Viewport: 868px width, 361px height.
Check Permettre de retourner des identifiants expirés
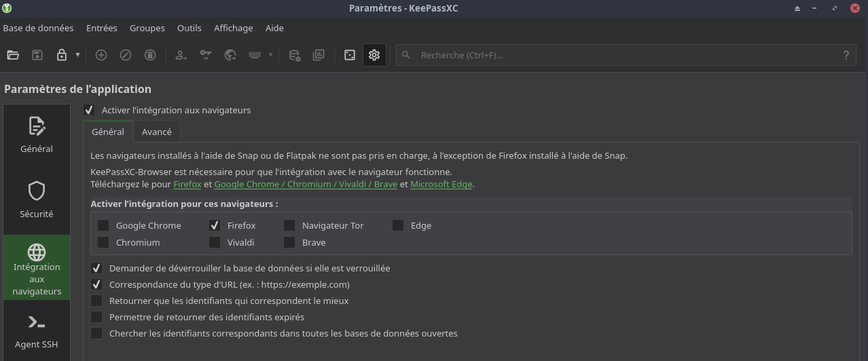click(96, 317)
